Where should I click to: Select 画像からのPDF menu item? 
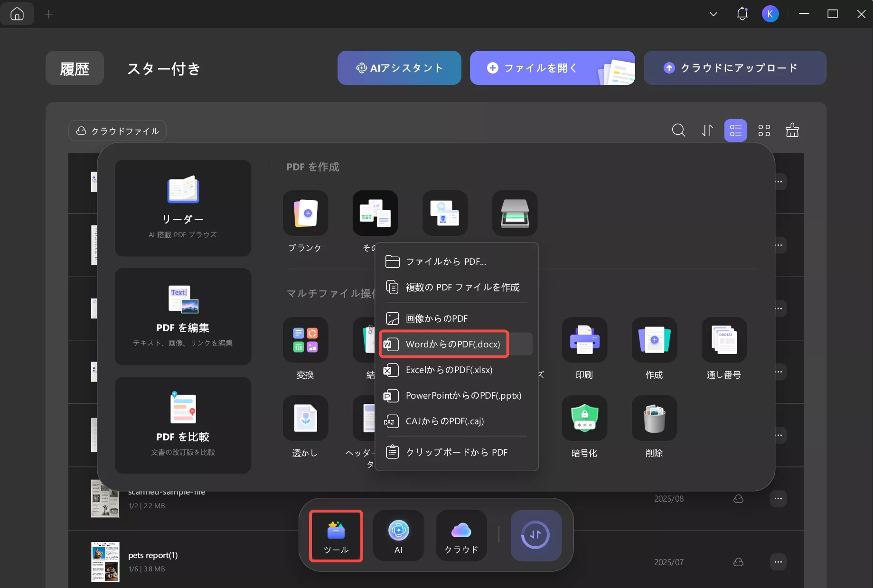[457, 318]
